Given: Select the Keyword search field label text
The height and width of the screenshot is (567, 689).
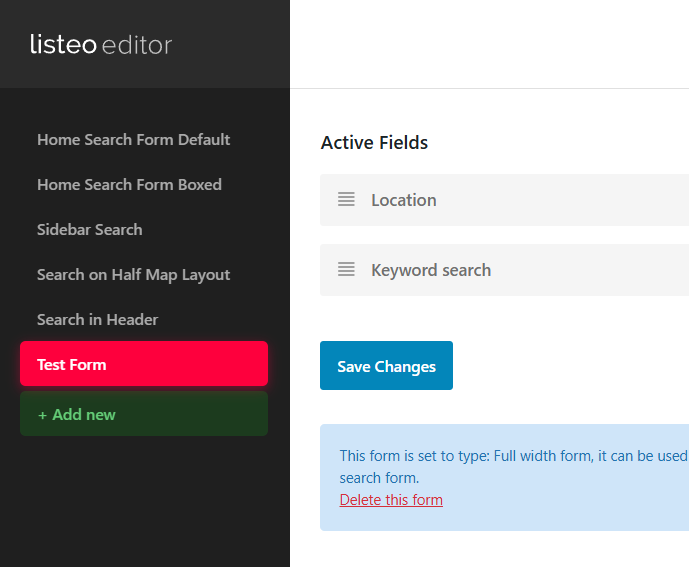Looking at the screenshot, I should click(430, 270).
